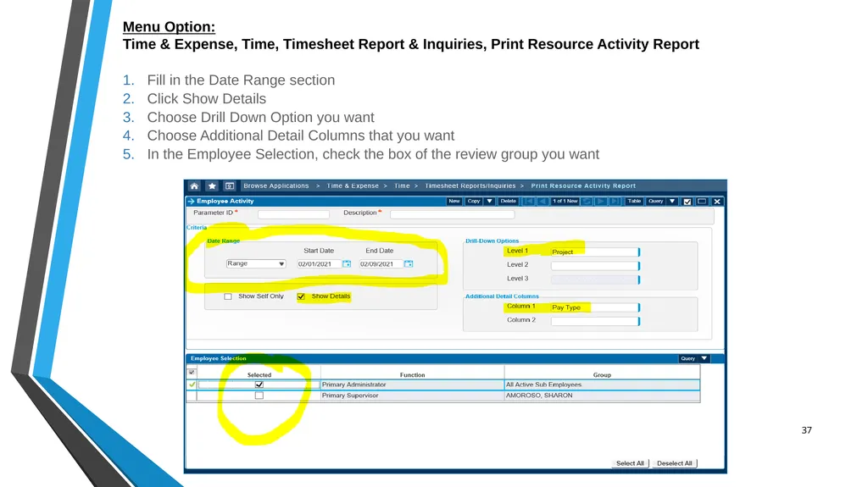
Task: Click End Date field 02/09/2021
Action: [381, 264]
